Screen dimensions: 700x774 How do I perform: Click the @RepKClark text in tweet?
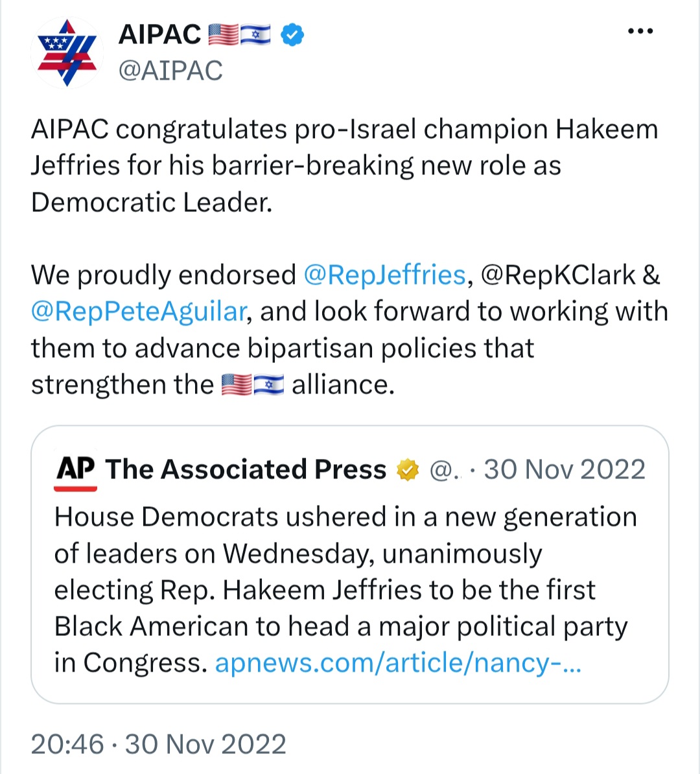(x=558, y=275)
